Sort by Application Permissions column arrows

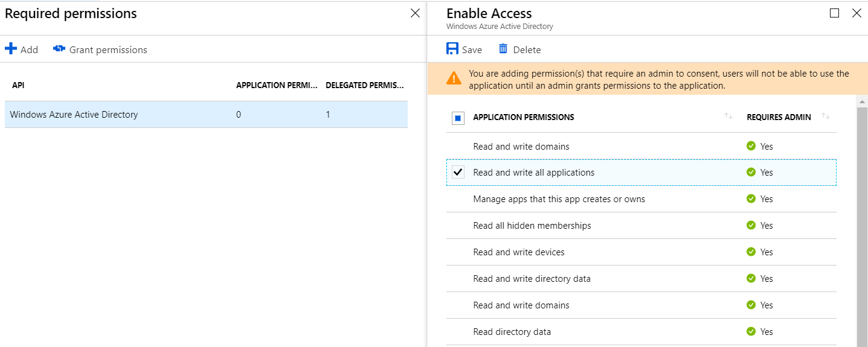pyautogui.click(x=728, y=116)
